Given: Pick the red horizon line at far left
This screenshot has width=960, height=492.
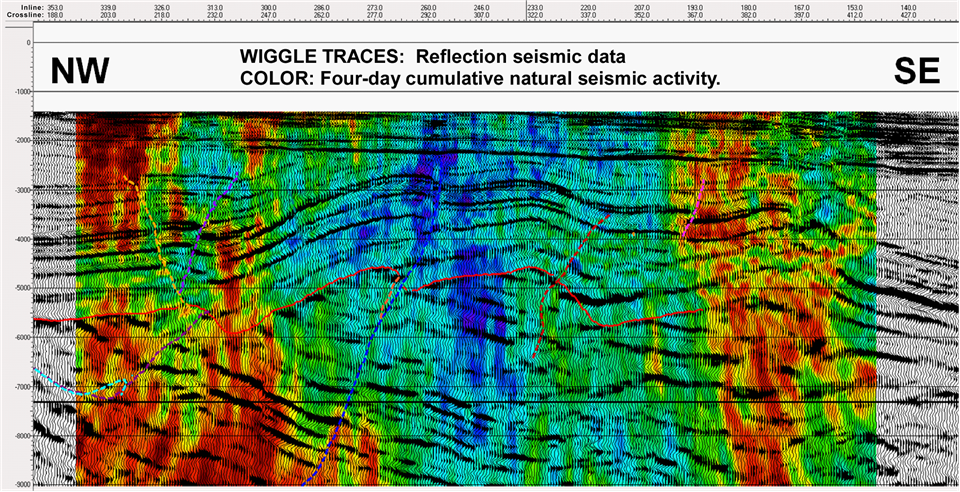Looking at the screenshot, I should 55,319.
